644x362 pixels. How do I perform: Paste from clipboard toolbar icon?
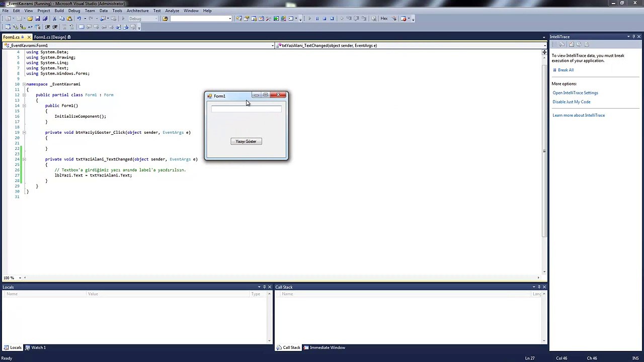(x=69, y=19)
